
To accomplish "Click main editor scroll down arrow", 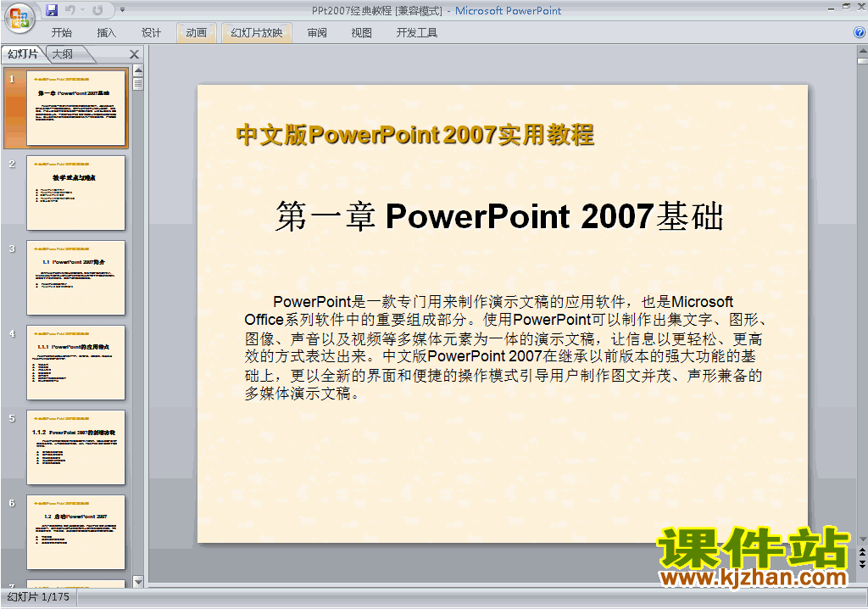I will pyautogui.click(x=862, y=539).
